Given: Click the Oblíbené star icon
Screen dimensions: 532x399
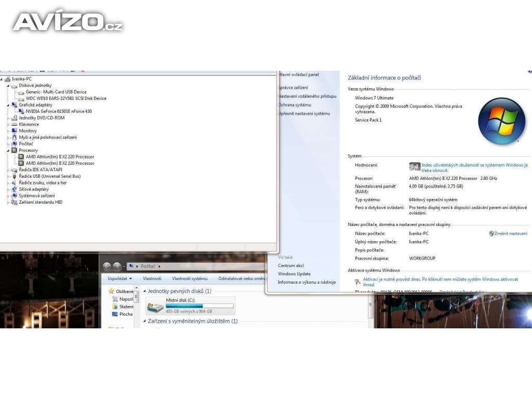Looking at the screenshot, I should 111,291.
